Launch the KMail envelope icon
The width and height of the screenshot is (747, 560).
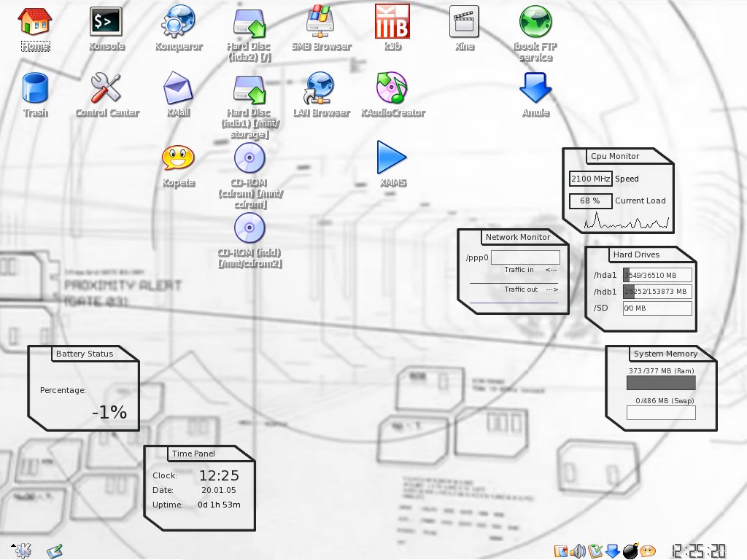(x=178, y=87)
